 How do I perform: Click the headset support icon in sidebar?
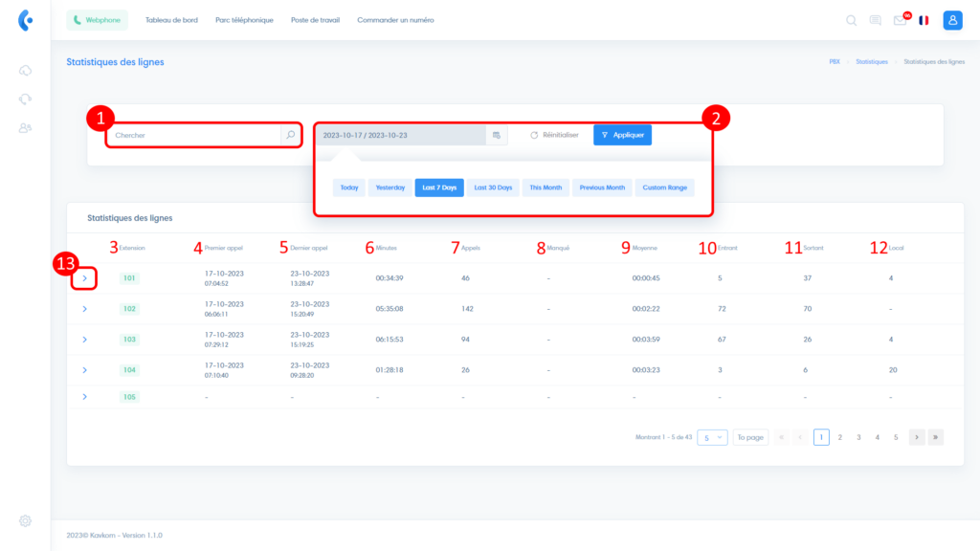pos(26,99)
